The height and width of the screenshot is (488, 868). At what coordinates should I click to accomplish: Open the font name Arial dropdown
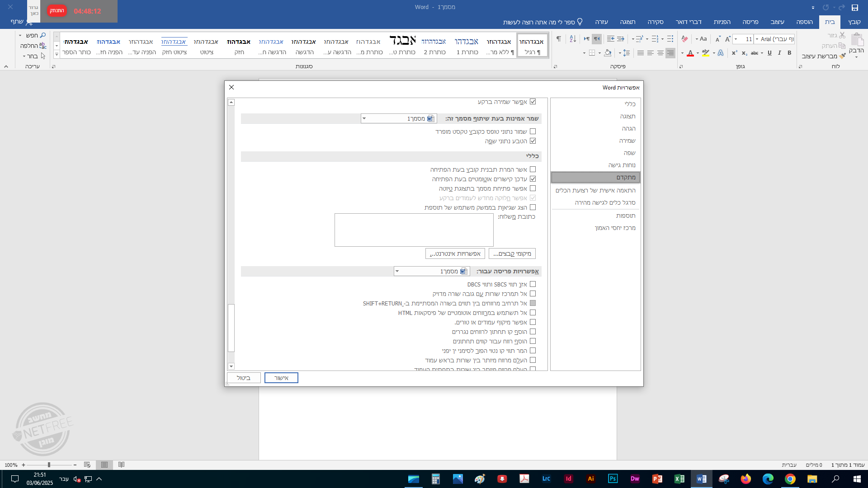(757, 39)
